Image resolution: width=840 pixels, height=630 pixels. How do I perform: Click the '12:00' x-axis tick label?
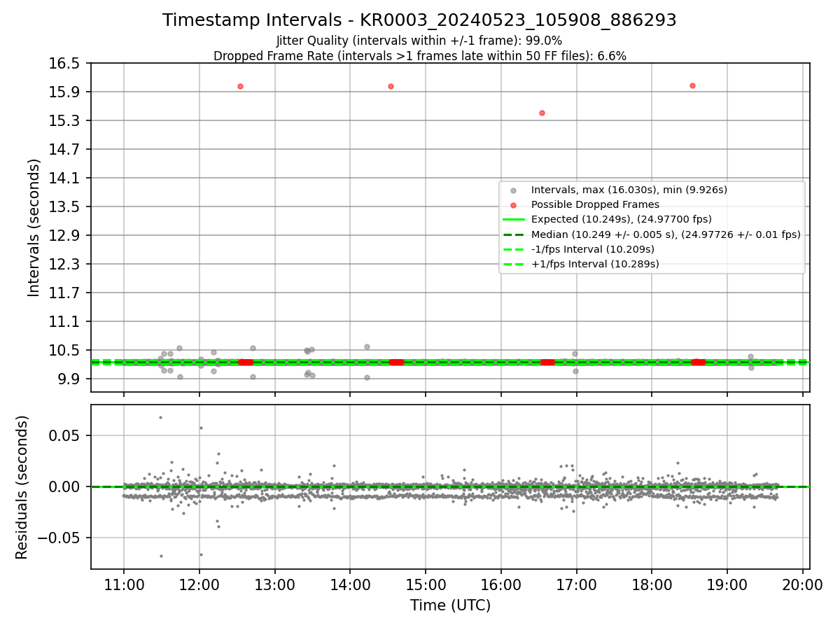click(199, 584)
